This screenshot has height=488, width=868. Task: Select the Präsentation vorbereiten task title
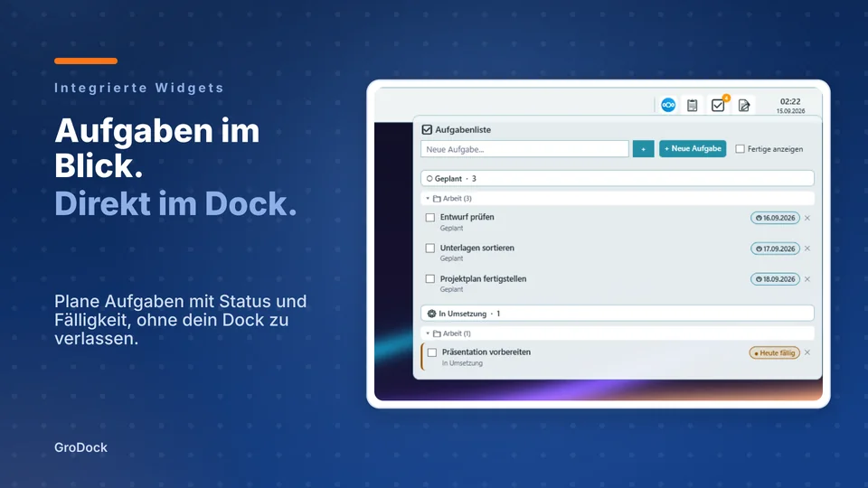tap(486, 352)
